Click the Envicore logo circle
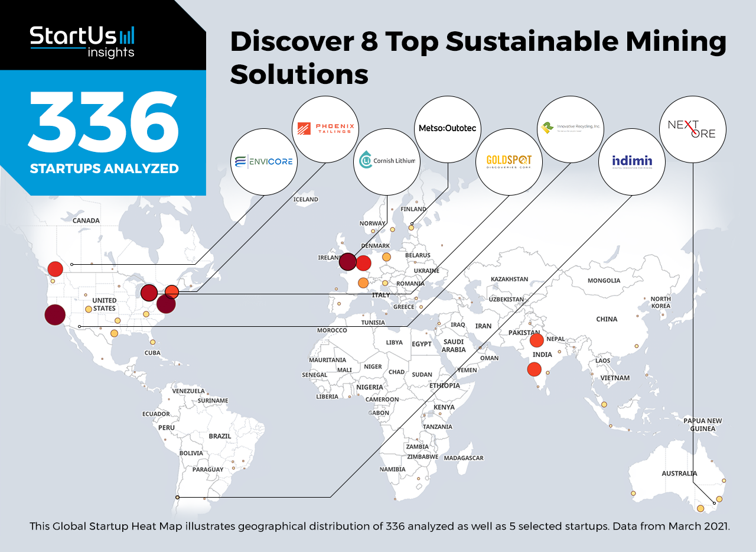Image resolution: width=756 pixels, height=552 pixels. coord(263,161)
